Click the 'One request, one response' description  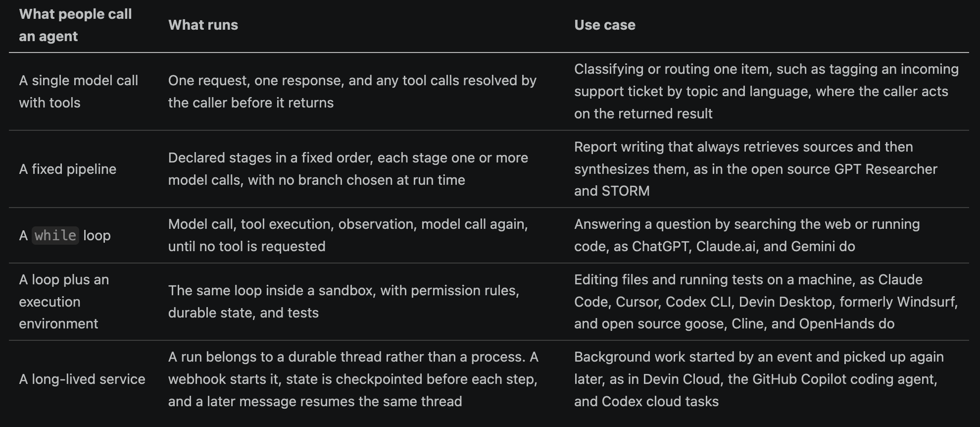[352, 92]
